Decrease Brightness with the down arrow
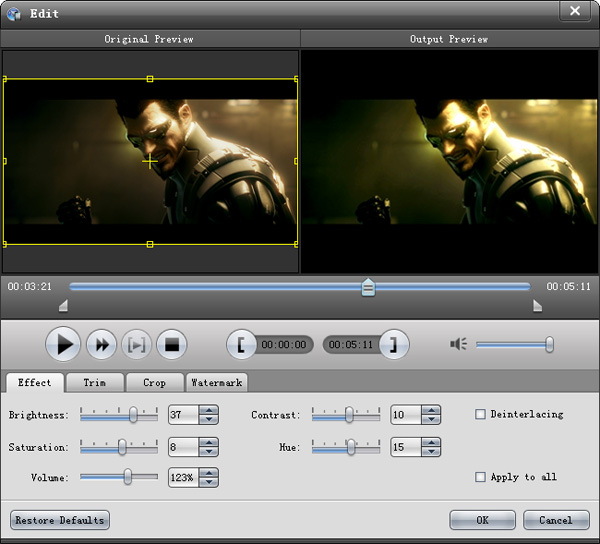600x544 pixels. pyautogui.click(x=209, y=419)
